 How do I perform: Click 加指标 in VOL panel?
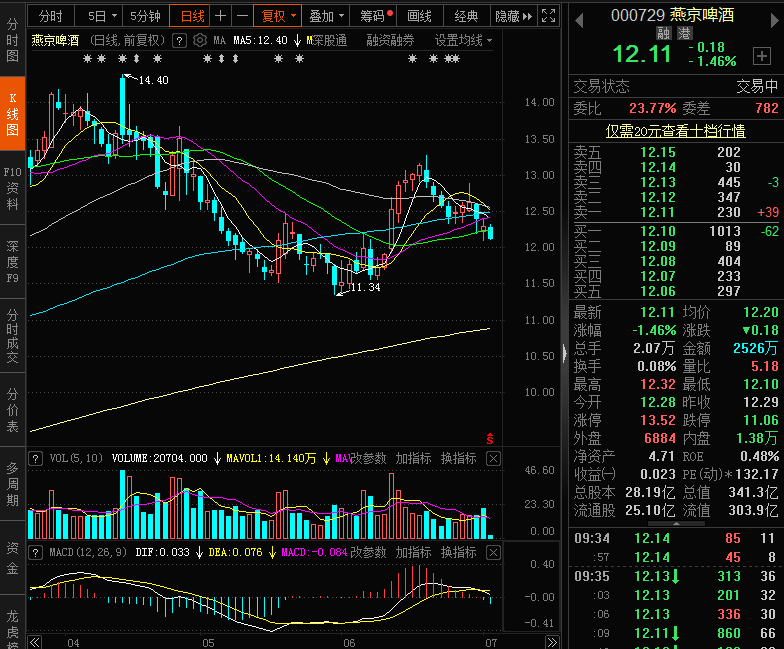[x=414, y=458]
